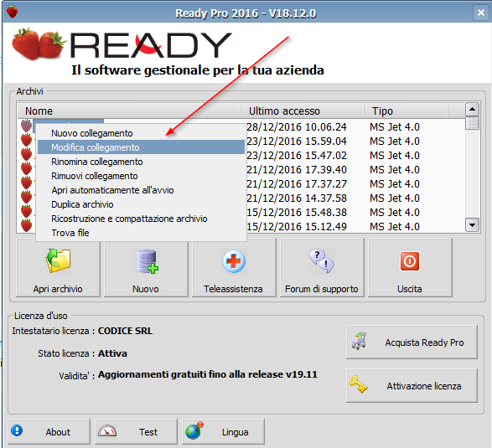The width and height of the screenshot is (492, 448).
Task: Click the Test gauge icon
Action: (x=107, y=431)
